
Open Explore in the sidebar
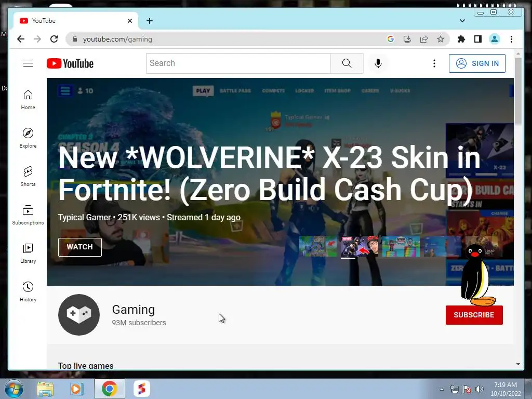click(28, 138)
